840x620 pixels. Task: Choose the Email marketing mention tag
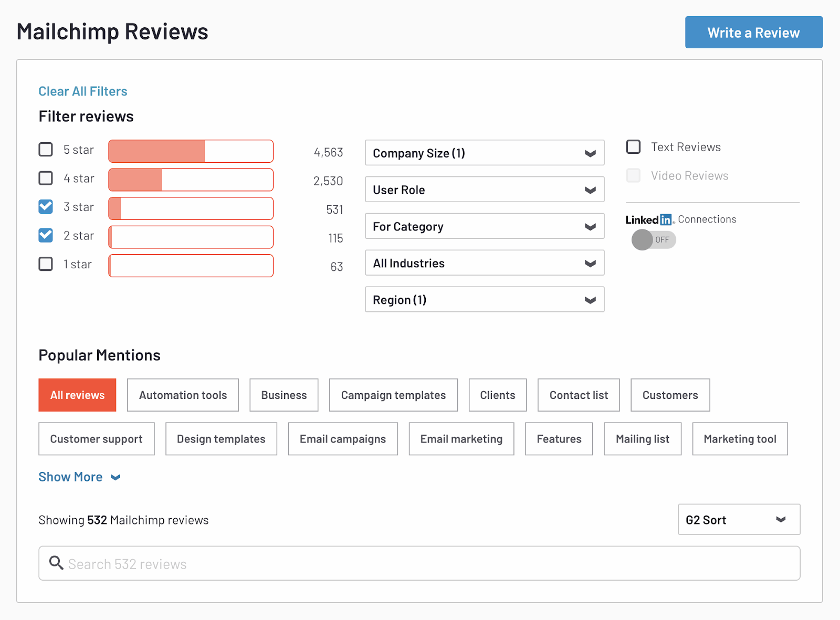461,439
